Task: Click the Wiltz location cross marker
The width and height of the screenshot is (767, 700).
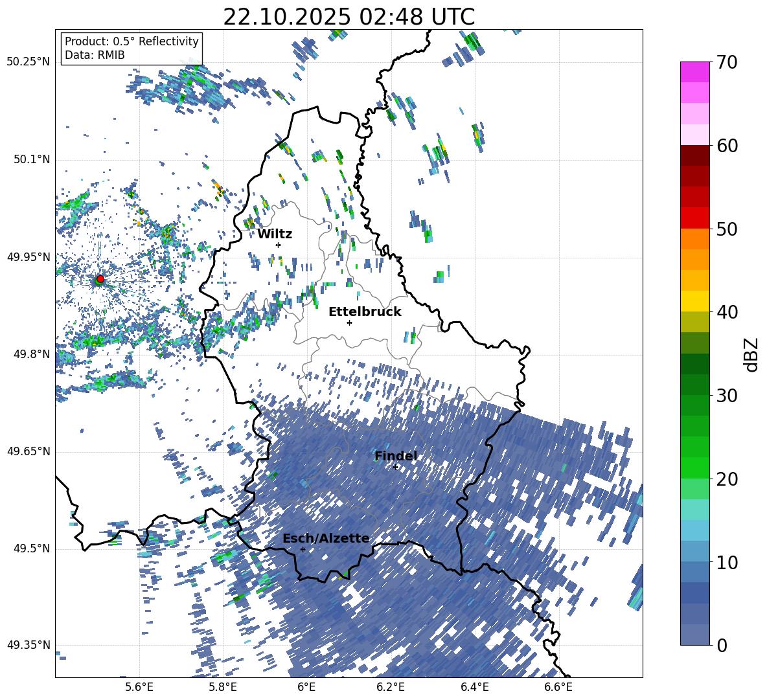Action: pos(279,245)
